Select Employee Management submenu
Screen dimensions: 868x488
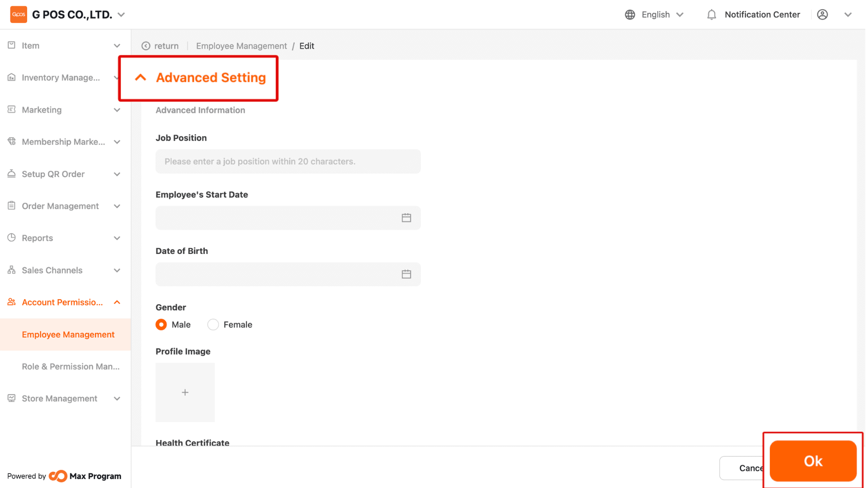(x=66, y=335)
